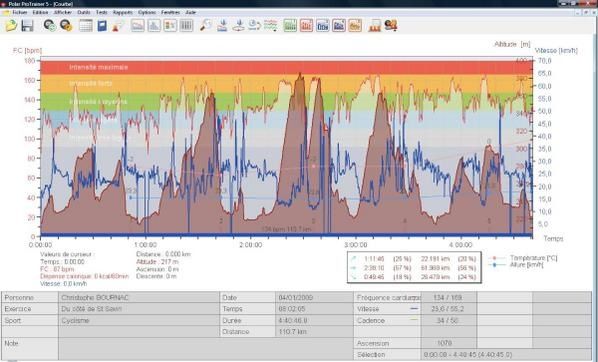Click the green chart toolbar icon
The width and height of the screenshot is (598, 362).
tap(290, 26)
